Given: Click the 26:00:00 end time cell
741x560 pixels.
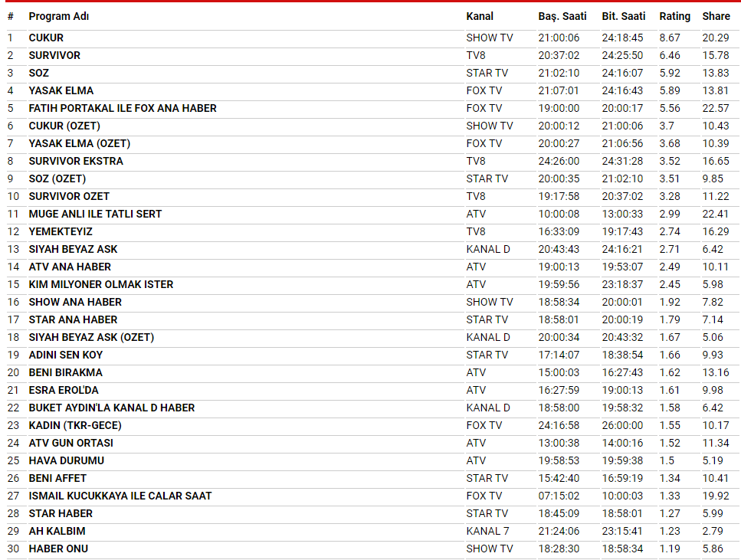Looking at the screenshot, I should pos(622,426).
